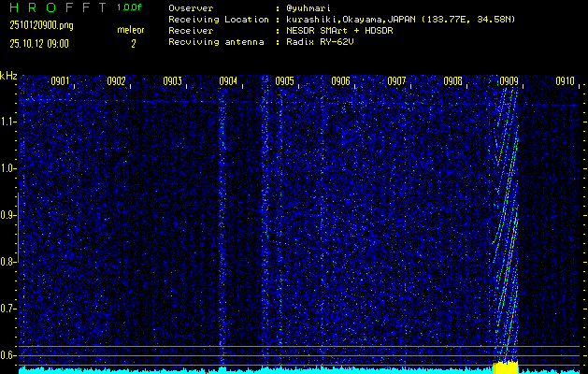Select the 0.8 kHz axis label

(x=8, y=262)
